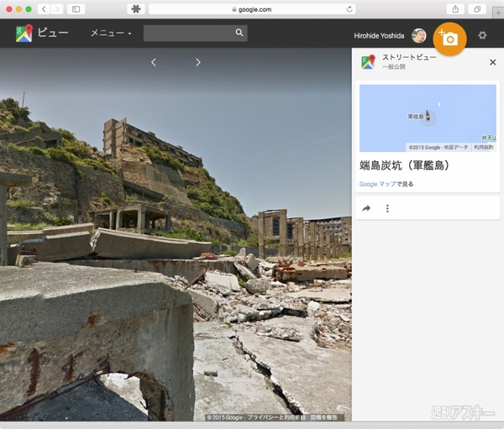Image resolution: width=504 pixels, height=429 pixels.
Task: Go to previous panorama arrow
Action: click(x=154, y=62)
